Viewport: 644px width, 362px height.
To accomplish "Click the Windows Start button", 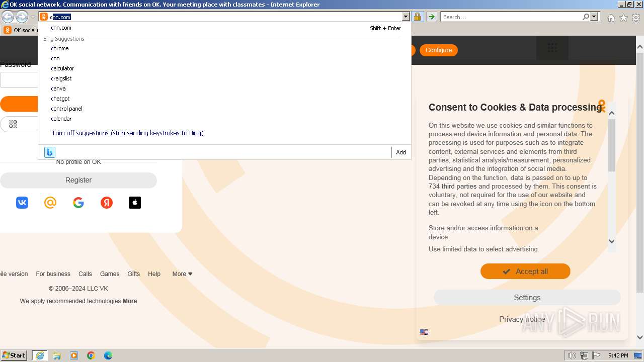I will click(14, 355).
